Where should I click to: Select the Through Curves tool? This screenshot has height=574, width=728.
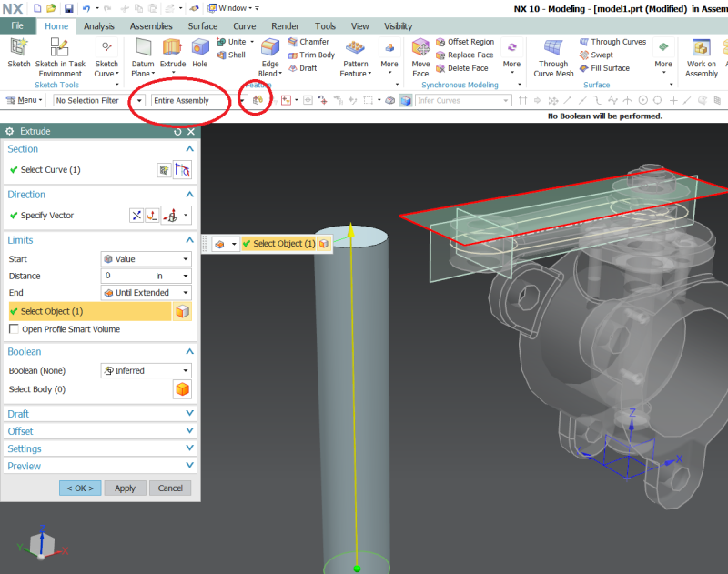pyautogui.click(x=612, y=42)
